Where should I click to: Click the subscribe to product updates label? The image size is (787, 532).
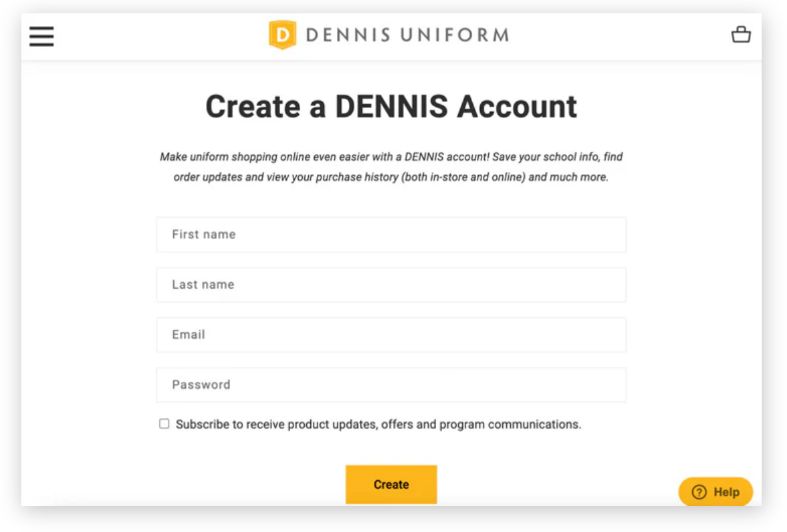(x=378, y=425)
